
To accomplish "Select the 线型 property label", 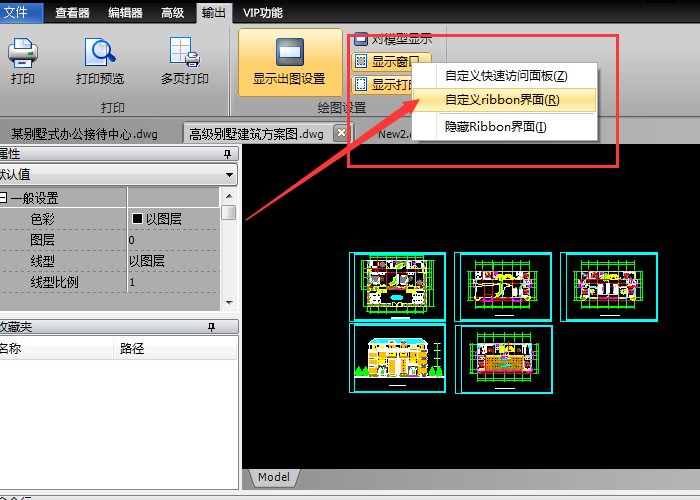I will click(42, 261).
